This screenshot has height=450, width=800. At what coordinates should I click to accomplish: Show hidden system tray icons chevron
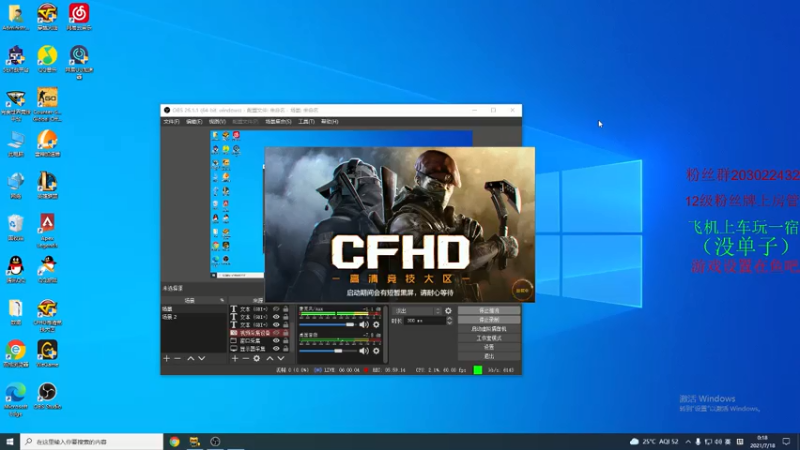click(x=688, y=442)
